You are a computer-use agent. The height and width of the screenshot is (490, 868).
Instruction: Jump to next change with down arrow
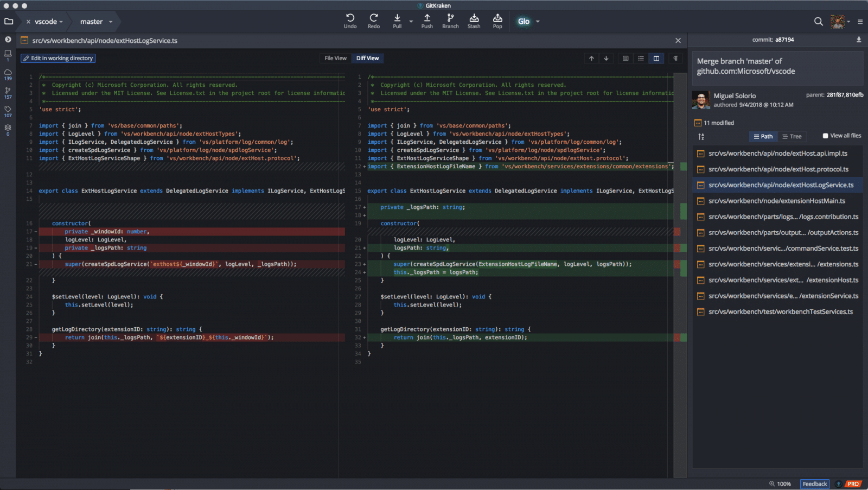tap(606, 58)
